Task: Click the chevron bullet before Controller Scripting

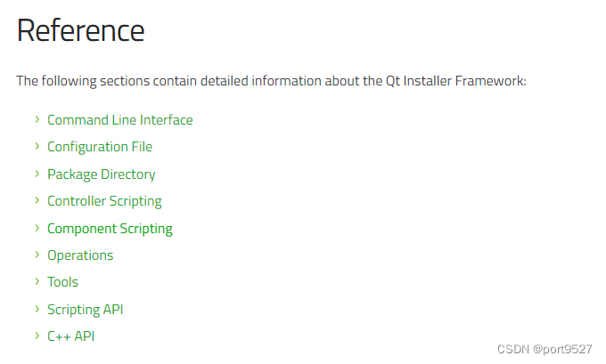Action: point(37,200)
